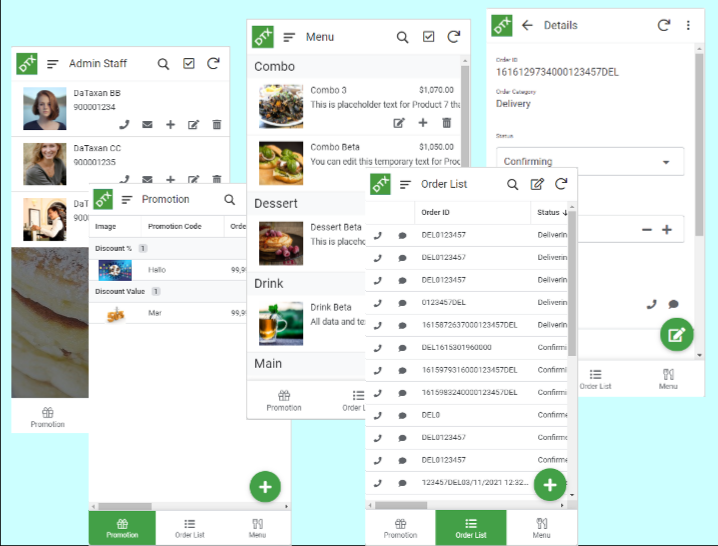Open hamburger menu in Promotion window
This screenshot has height=546, width=718.
pos(127,200)
